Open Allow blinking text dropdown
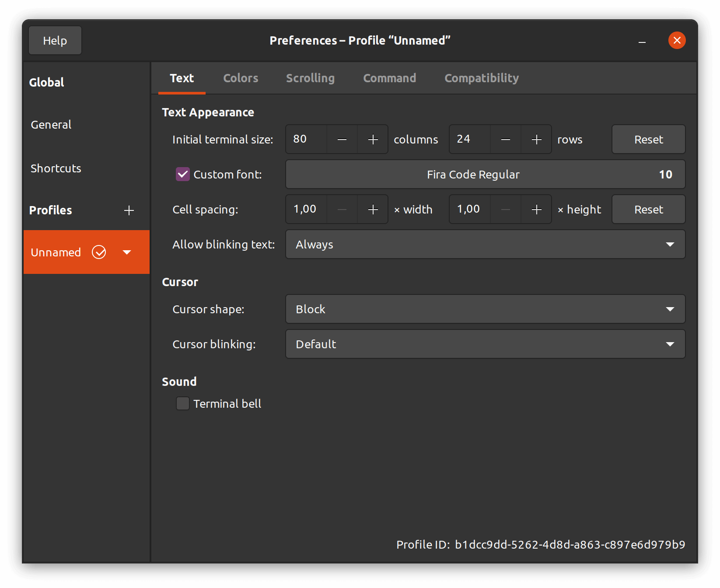This screenshot has width=720, height=588. (485, 244)
